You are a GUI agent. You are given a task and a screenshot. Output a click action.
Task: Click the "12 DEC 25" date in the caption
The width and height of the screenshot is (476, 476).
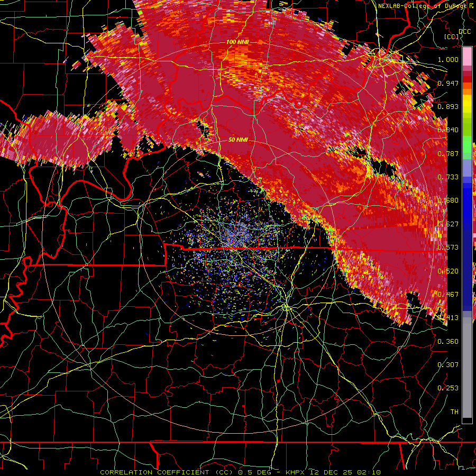pyautogui.click(x=331, y=472)
